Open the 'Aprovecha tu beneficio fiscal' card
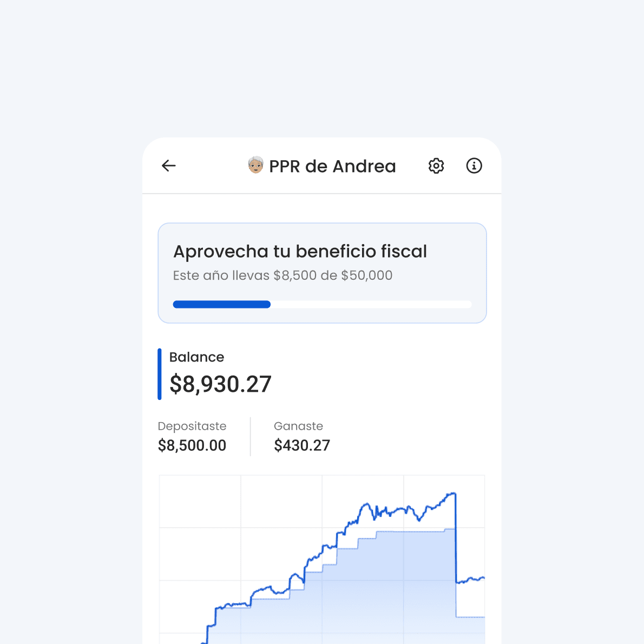The width and height of the screenshot is (644, 644). [x=322, y=251]
